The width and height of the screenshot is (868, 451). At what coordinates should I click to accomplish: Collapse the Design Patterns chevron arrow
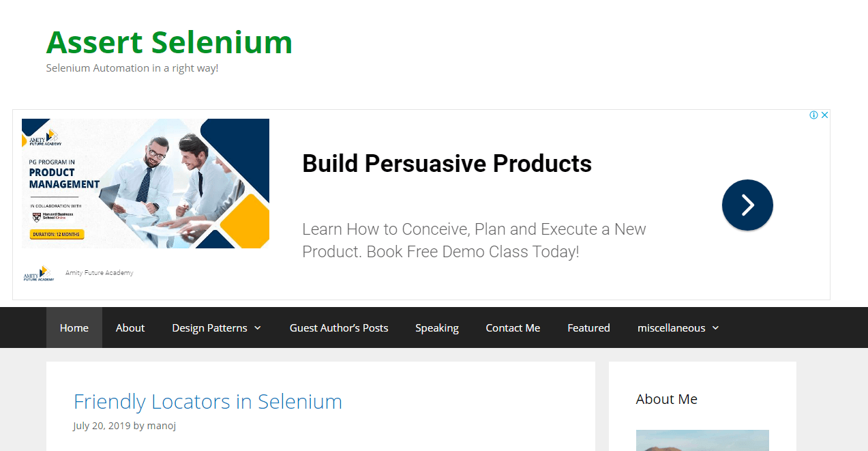(x=258, y=328)
